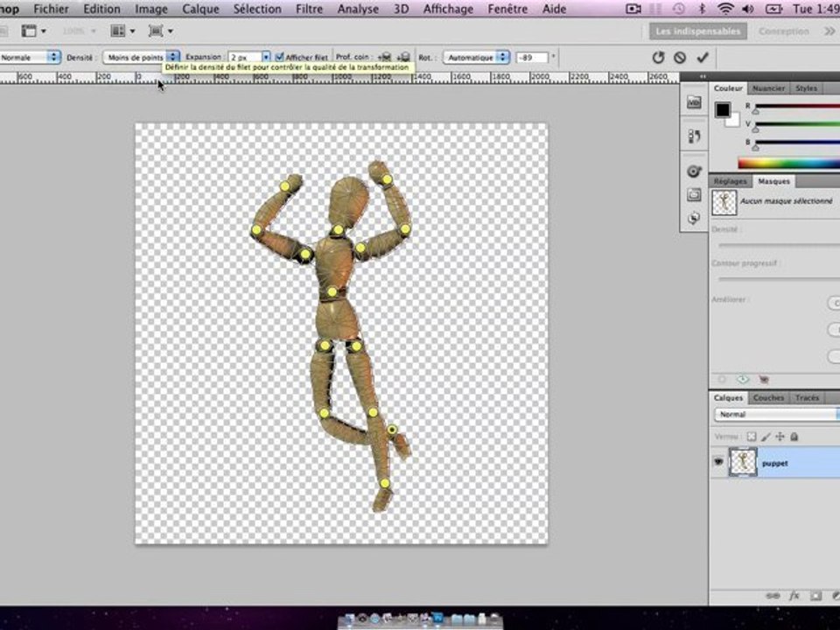This screenshot has height=630, width=840.
Task: Click the battery status icon
Action: (774, 9)
